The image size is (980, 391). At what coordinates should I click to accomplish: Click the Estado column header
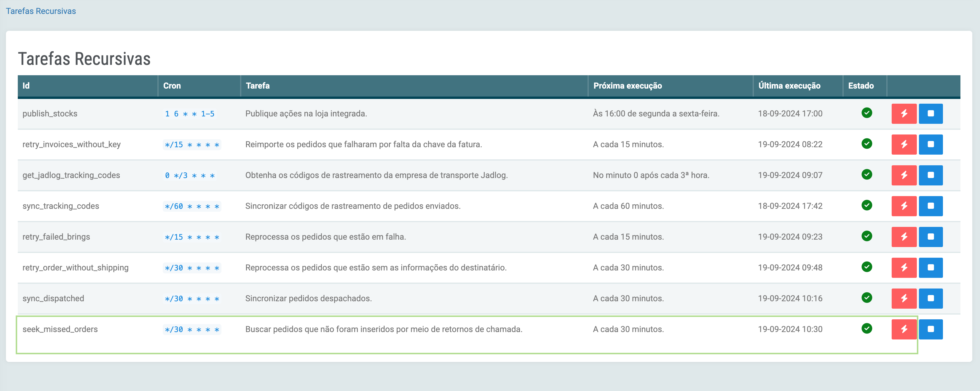tap(865, 86)
